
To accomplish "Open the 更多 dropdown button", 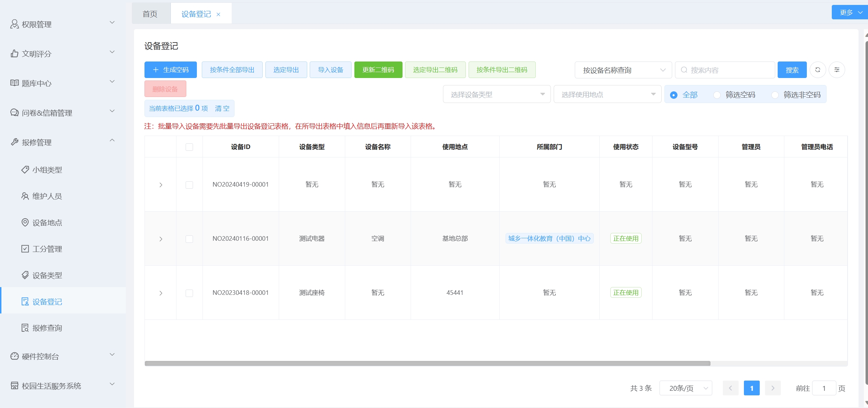I will (850, 12).
